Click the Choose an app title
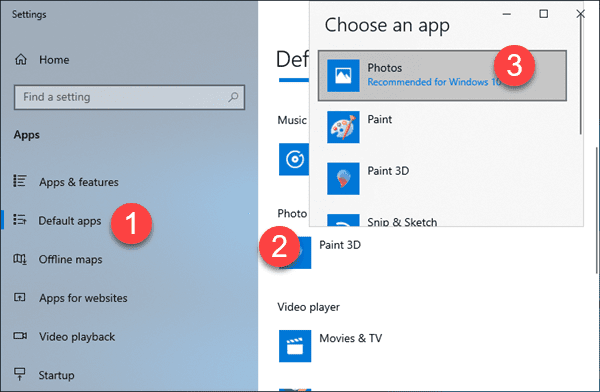Image resolution: width=600 pixels, height=392 pixels. click(x=387, y=26)
